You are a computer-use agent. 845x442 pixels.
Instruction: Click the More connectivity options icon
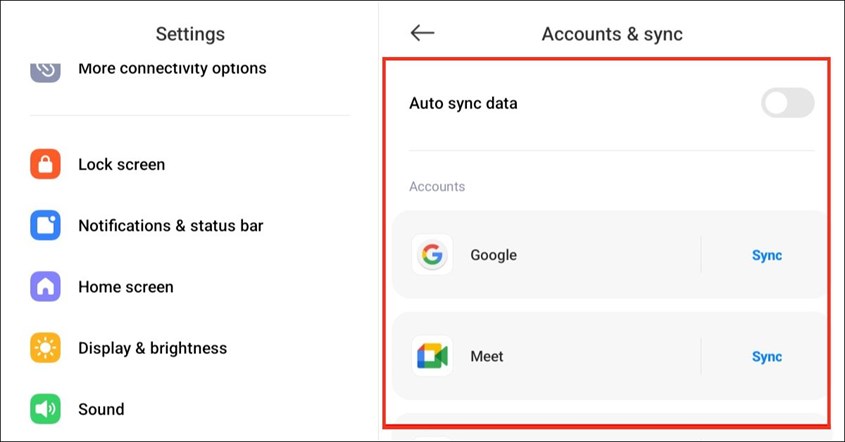point(46,69)
